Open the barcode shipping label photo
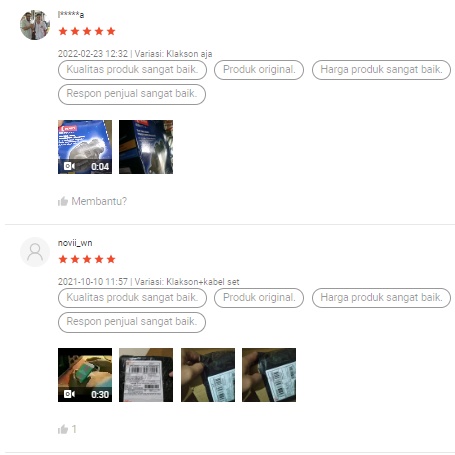 (x=146, y=375)
